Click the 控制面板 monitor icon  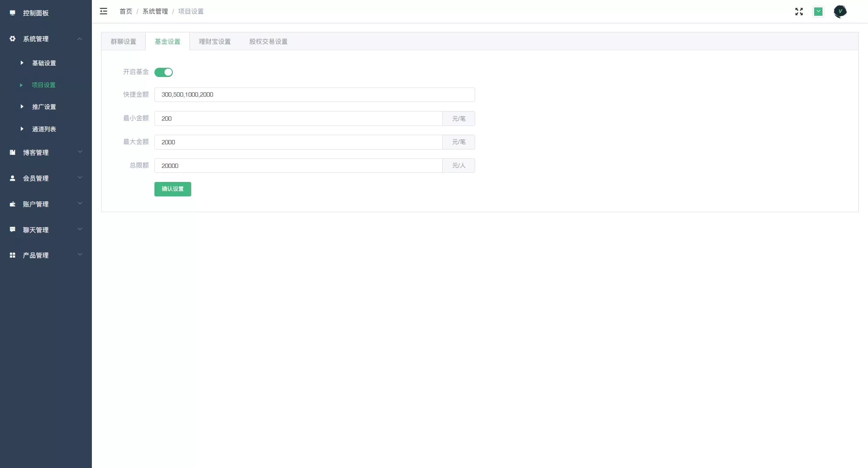[x=13, y=13]
